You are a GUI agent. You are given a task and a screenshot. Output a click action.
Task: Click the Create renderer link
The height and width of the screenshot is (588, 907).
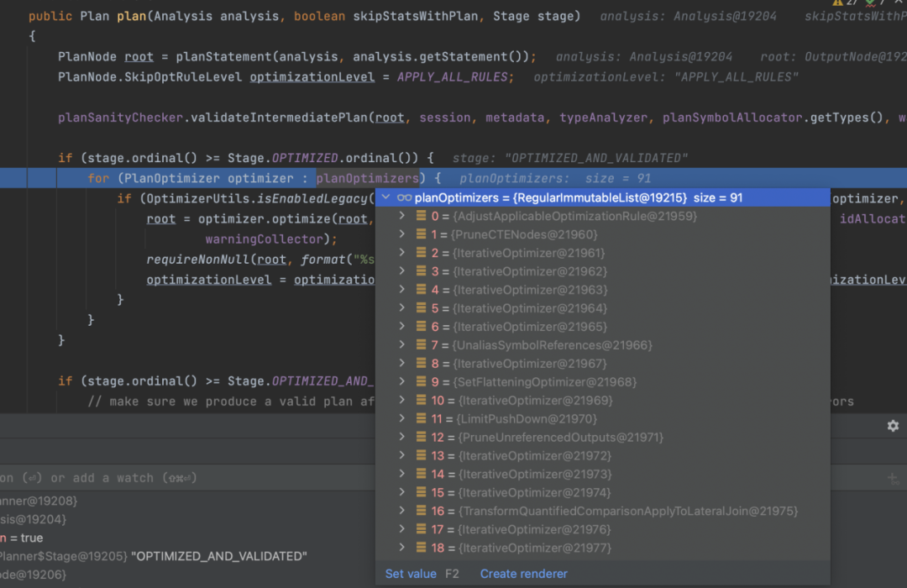click(x=524, y=574)
